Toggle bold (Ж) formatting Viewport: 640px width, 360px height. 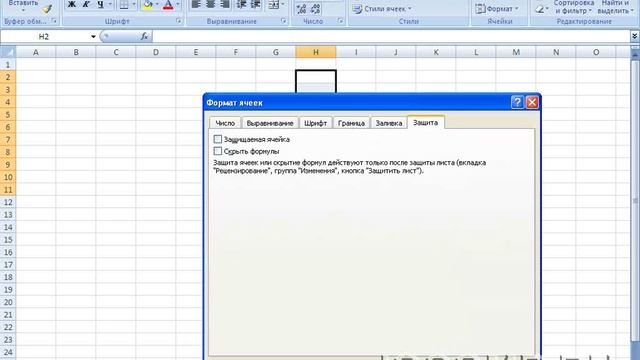point(71,4)
